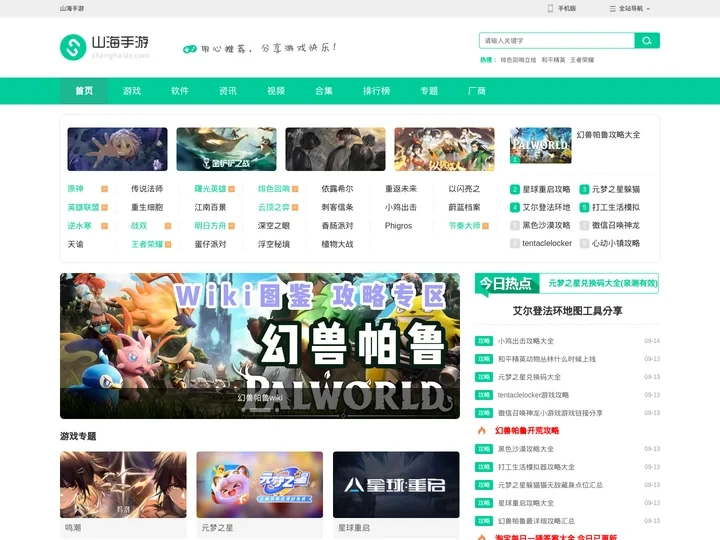This screenshot has width=720, height=540.
Task: Click game name 香肠派对
Action: tap(338, 226)
